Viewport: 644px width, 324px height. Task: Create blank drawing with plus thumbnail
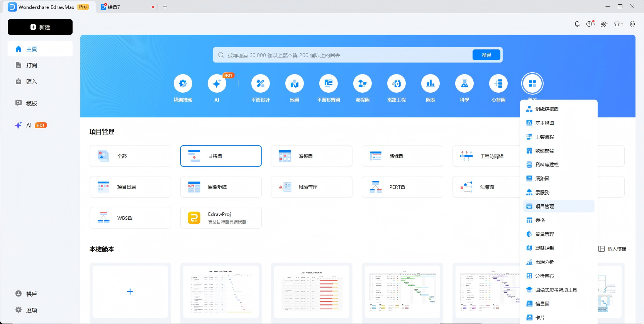tap(130, 292)
